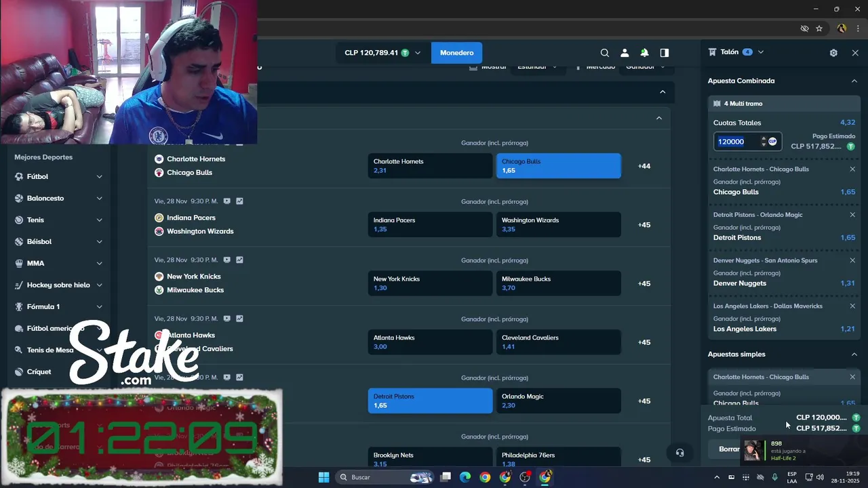Click the bookmark star icon in browser

tap(819, 28)
